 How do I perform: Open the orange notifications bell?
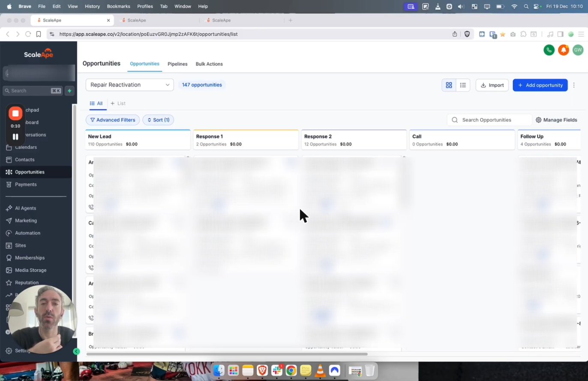[564, 50]
